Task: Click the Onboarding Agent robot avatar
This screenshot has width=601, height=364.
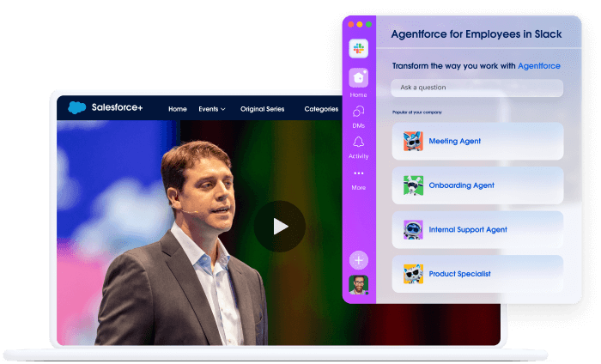Action: (413, 185)
